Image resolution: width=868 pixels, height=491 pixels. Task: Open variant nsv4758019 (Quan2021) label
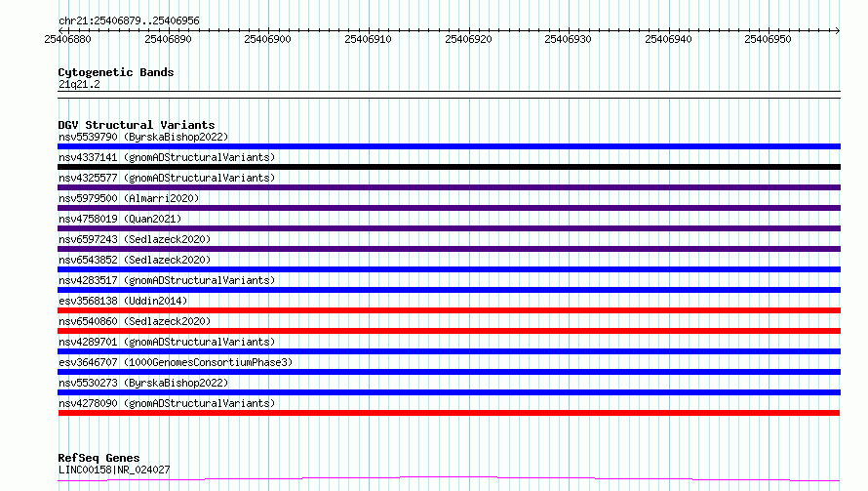[120, 219]
